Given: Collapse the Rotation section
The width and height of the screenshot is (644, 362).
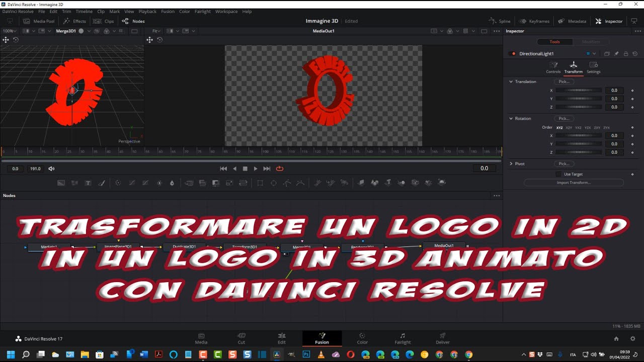Looking at the screenshot, I should [x=511, y=119].
